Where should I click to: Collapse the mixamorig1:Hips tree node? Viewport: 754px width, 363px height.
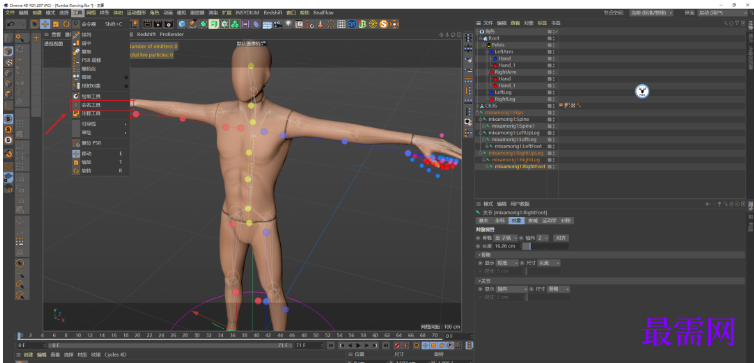[x=478, y=113]
